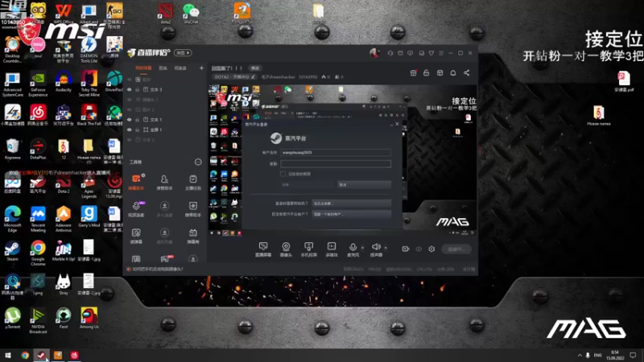Open the Recycle Bin on desktop
Viewport: 644px width, 362px height.
point(12,150)
